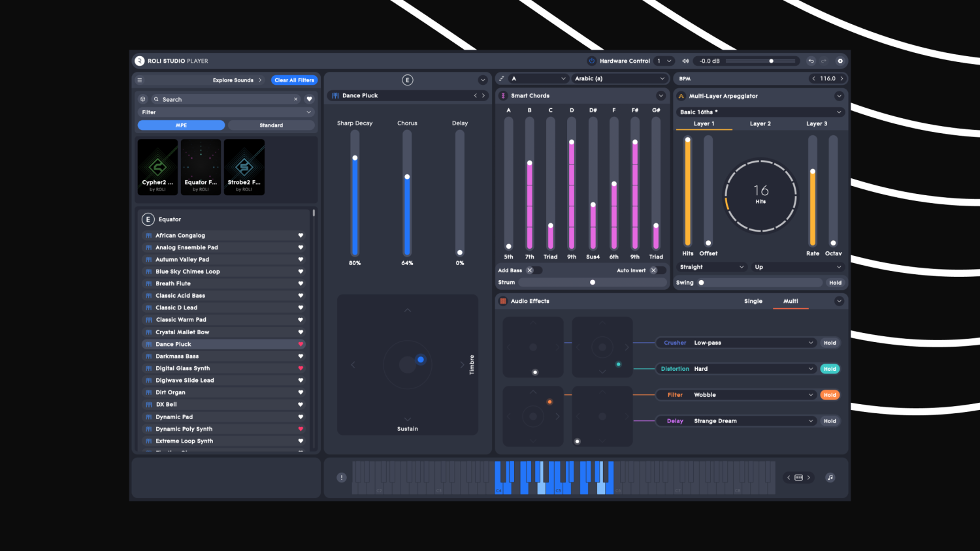This screenshot has height=551, width=980.
Task: Unfavorite Digital Glass Synth heart
Action: click(301, 368)
